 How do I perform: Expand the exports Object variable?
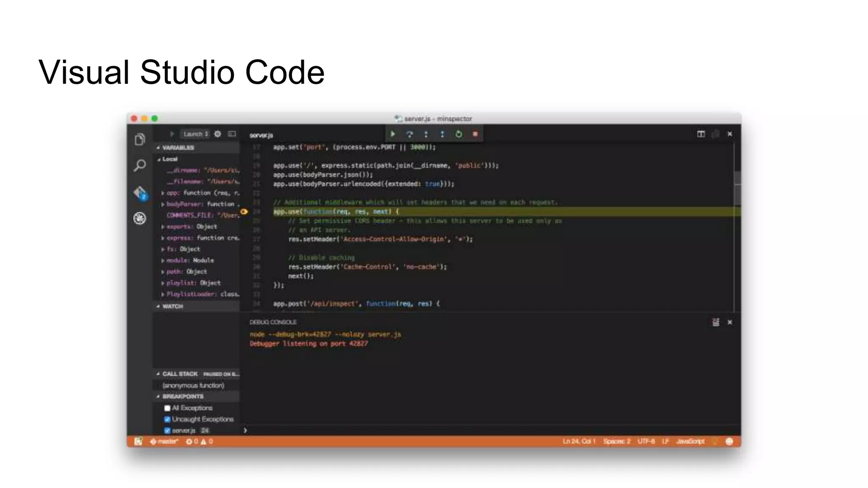click(x=163, y=227)
